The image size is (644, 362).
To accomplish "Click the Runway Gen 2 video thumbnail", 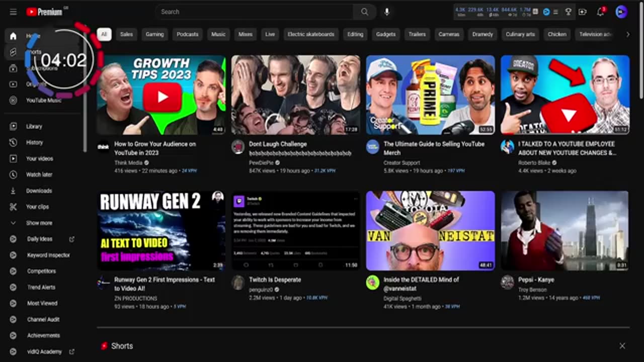I will point(161,231).
